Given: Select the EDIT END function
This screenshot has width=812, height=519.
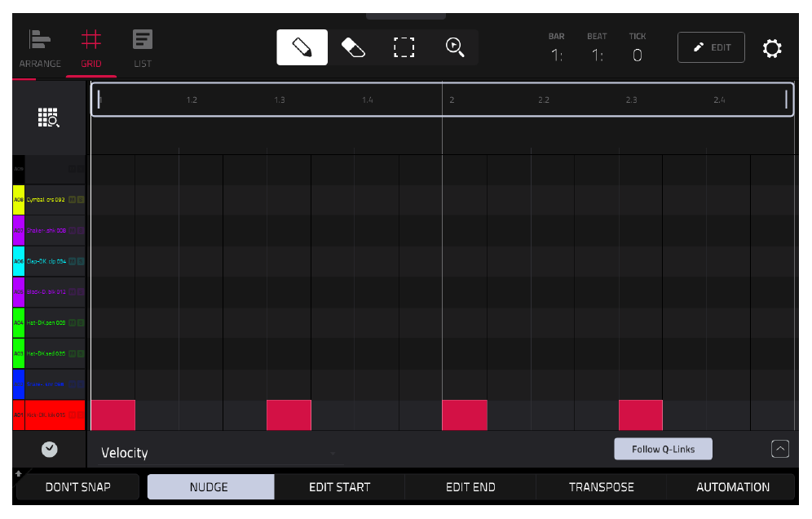Looking at the screenshot, I should click(470, 487).
